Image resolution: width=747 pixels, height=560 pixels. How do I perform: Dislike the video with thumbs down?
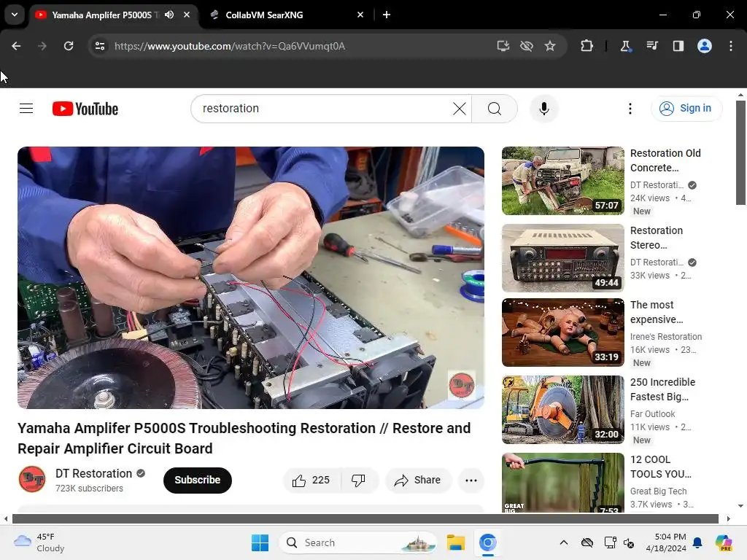click(359, 480)
